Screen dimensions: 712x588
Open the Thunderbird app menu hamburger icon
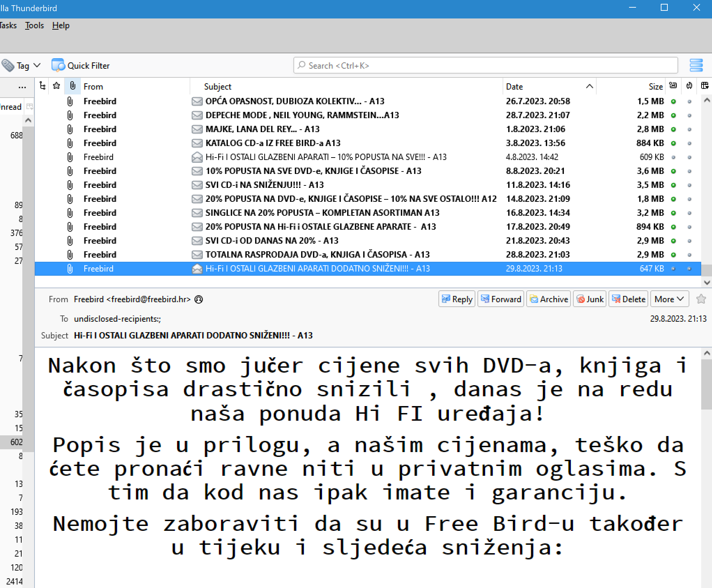[696, 65]
